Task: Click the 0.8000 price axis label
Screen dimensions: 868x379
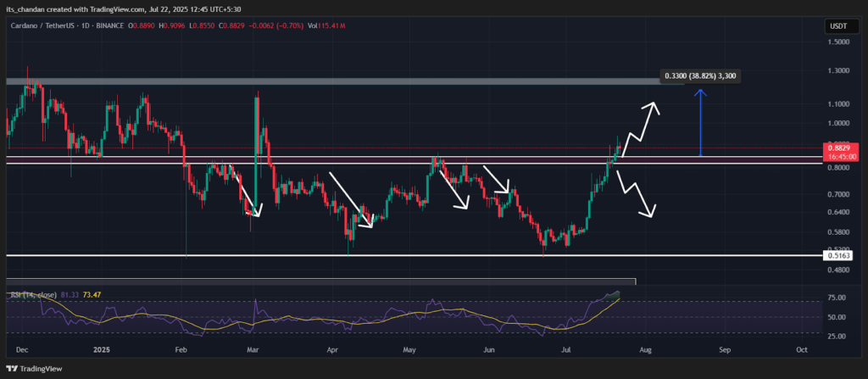Action: [x=837, y=168]
